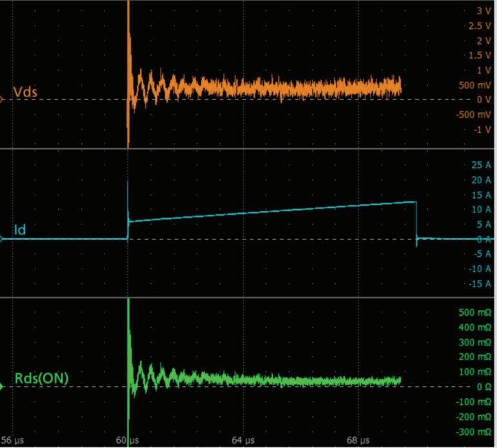Viewport: 497px width, 448px height.
Task: Select the Vds waveform label
Action: 25,92
